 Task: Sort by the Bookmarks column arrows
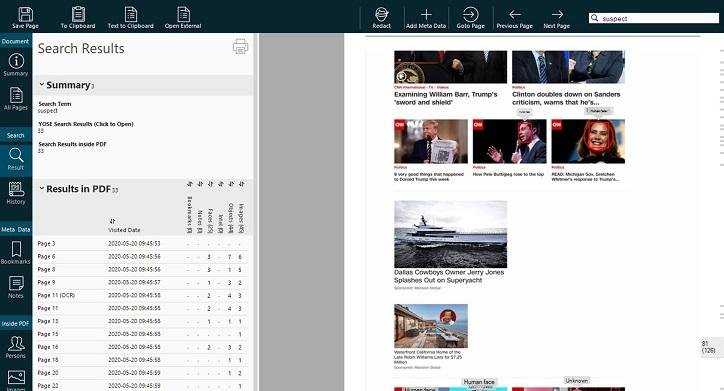point(189,184)
